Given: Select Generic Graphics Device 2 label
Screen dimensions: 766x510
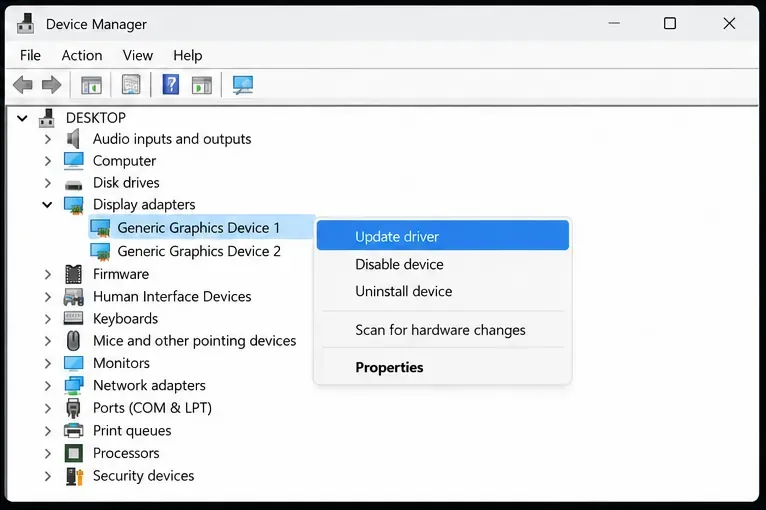Looking at the screenshot, I should click(x=199, y=252).
